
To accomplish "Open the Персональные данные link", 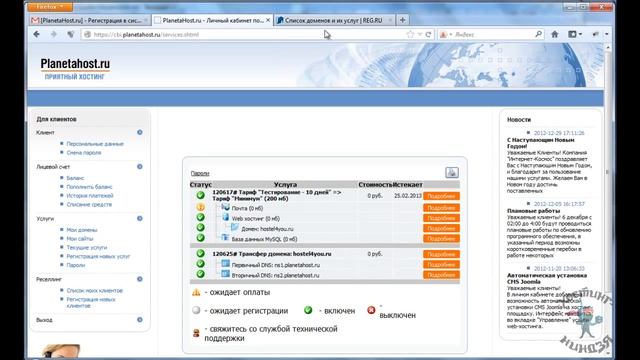I will 95,144.
